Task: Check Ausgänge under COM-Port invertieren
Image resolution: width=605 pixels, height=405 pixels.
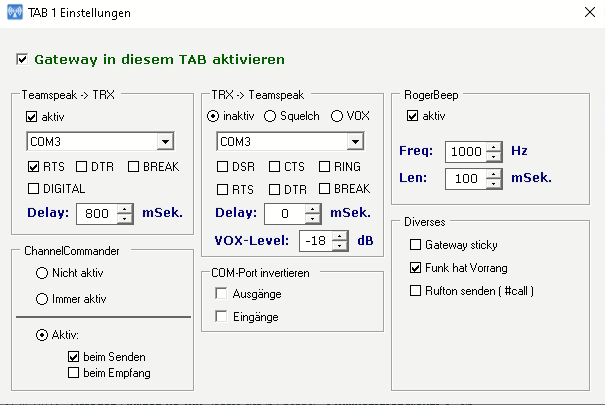Action: tap(221, 293)
